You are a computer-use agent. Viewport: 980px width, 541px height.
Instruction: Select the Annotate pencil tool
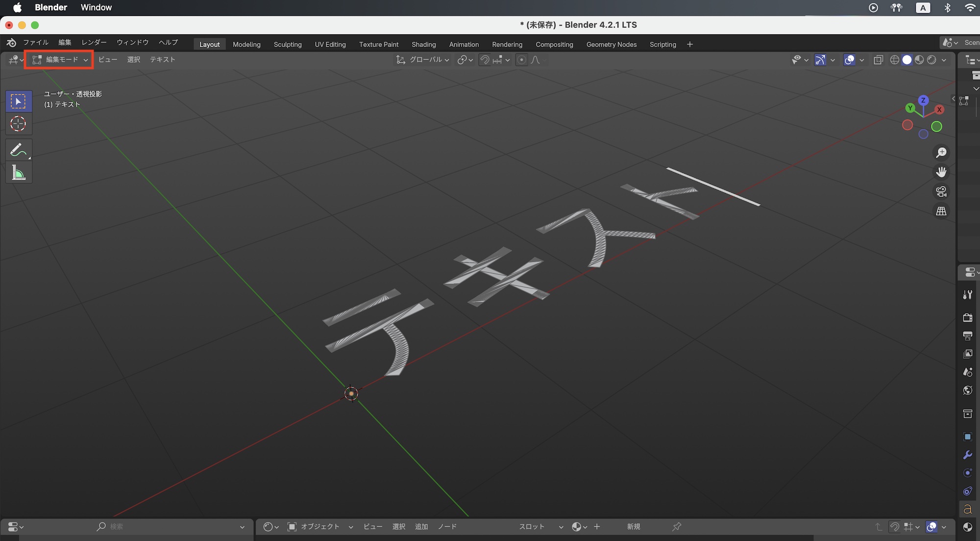(x=19, y=150)
